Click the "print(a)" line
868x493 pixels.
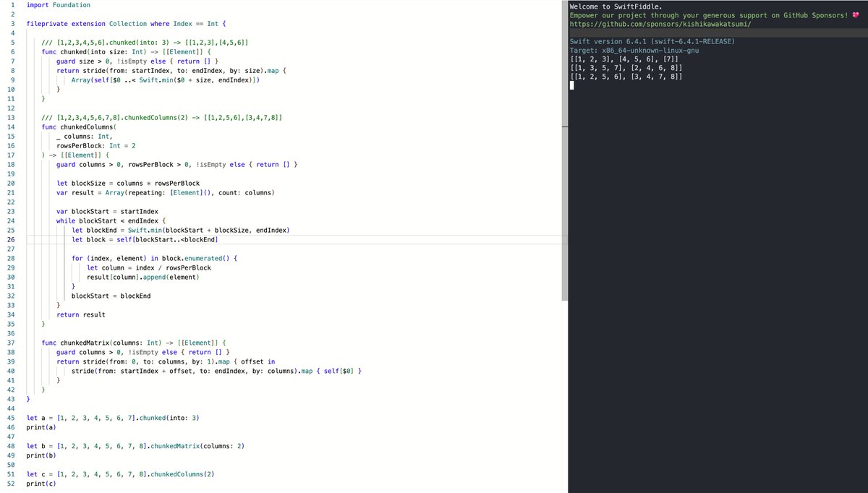(43, 428)
